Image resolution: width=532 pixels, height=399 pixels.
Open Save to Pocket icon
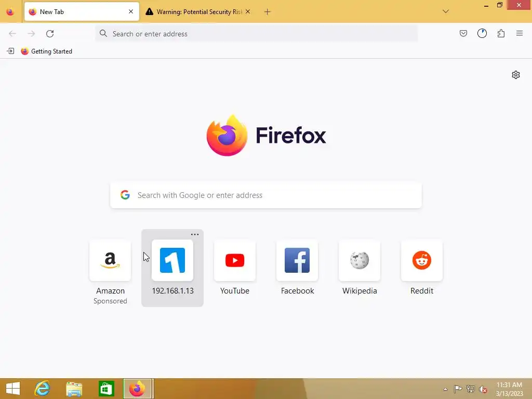[463, 33]
